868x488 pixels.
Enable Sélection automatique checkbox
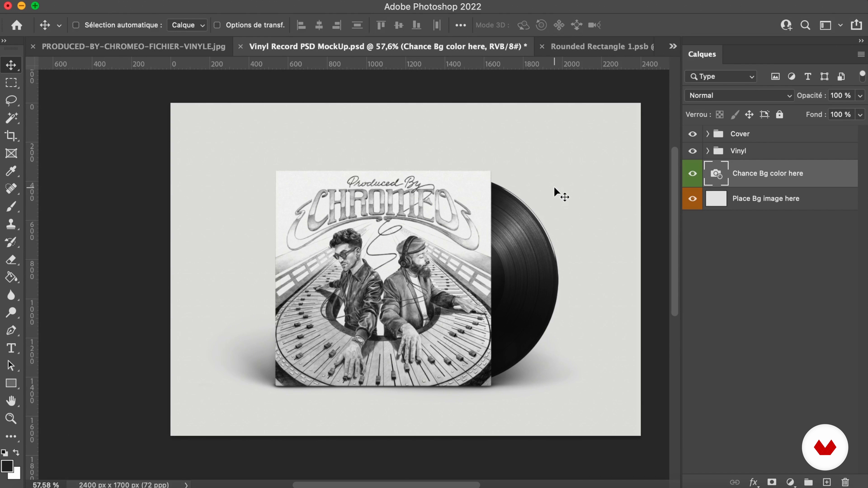pyautogui.click(x=76, y=25)
